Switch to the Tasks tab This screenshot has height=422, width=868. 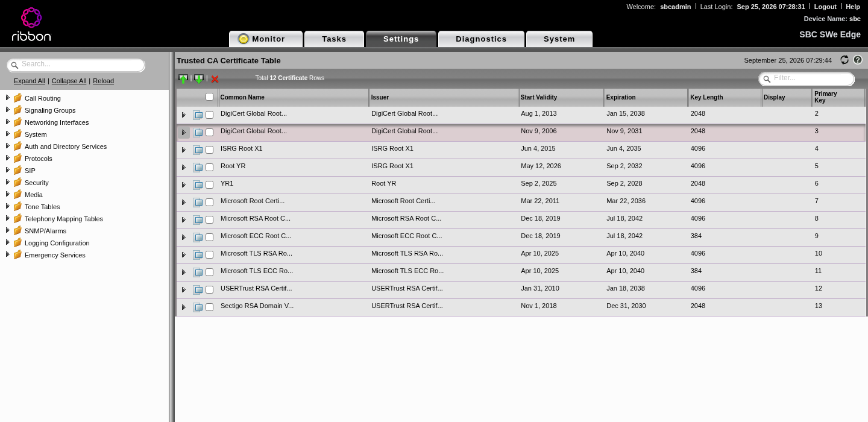coord(334,39)
